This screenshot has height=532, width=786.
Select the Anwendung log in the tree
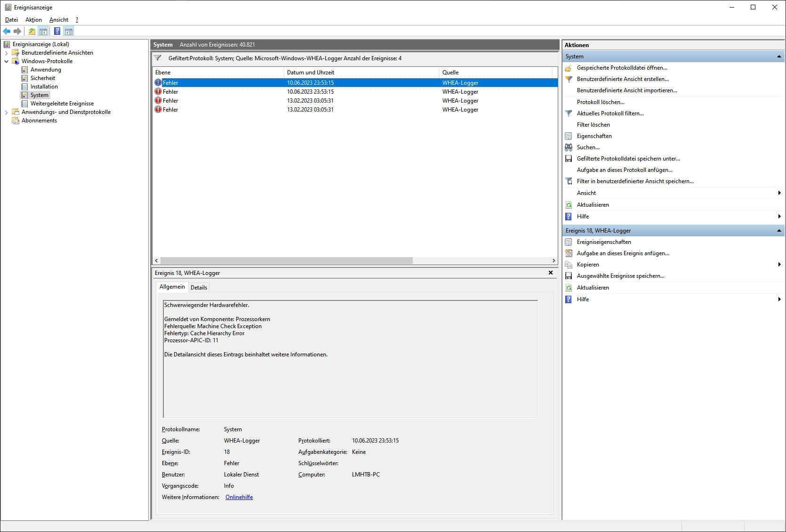[46, 70]
